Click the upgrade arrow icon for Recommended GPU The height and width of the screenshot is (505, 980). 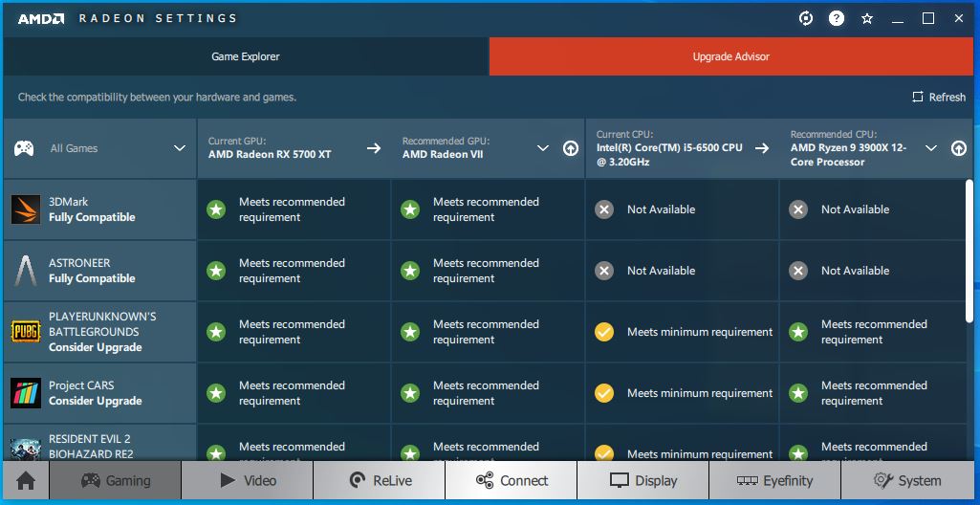[x=570, y=148]
